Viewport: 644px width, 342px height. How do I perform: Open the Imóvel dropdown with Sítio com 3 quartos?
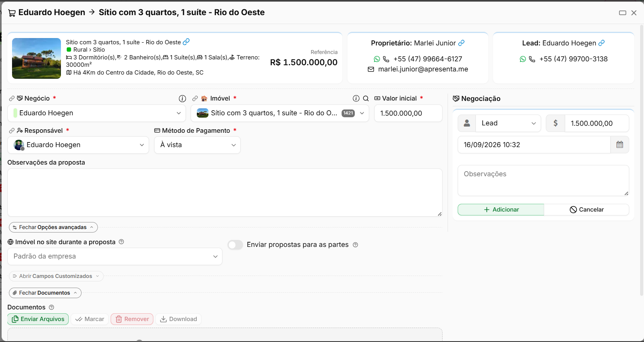(280, 113)
